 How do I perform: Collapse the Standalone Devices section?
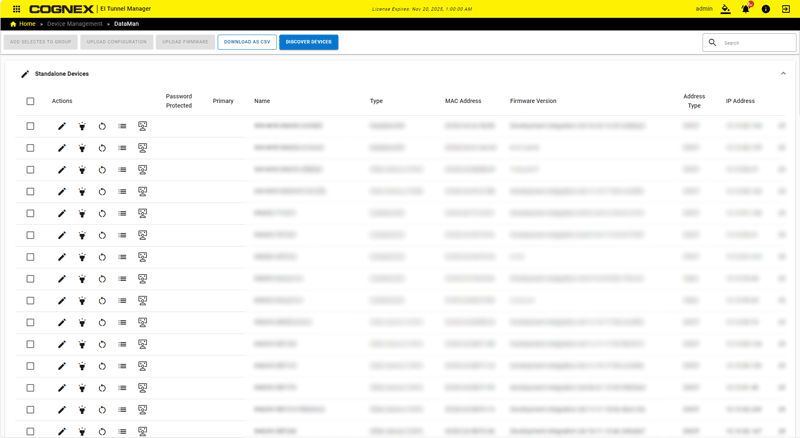pyautogui.click(x=783, y=74)
